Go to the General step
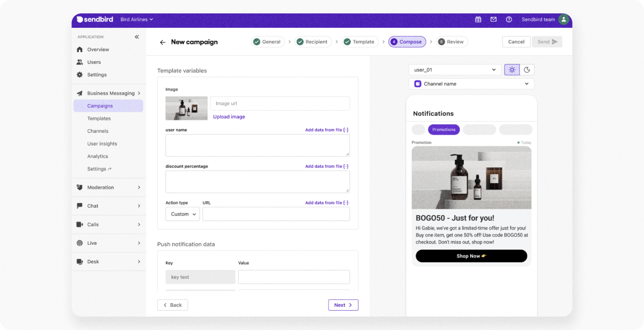 click(267, 42)
